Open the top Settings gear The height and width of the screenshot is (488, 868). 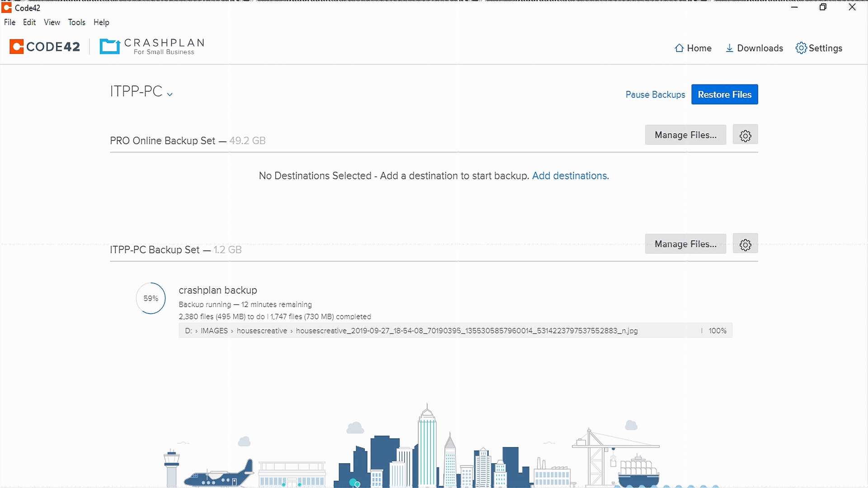[819, 48]
